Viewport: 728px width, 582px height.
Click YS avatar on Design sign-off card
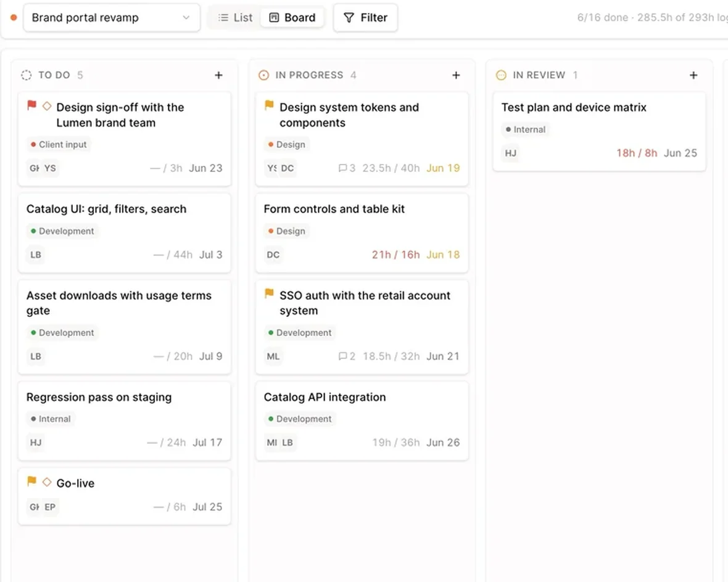[50, 168]
